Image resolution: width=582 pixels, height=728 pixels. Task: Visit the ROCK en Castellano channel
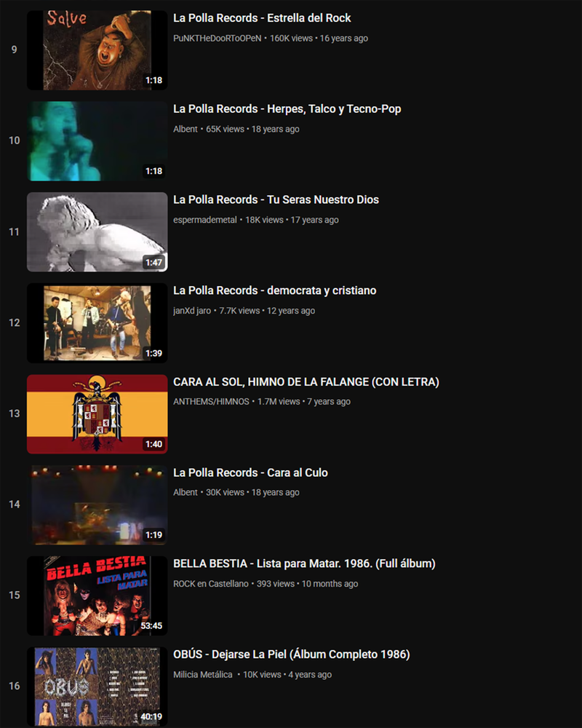coord(211,584)
